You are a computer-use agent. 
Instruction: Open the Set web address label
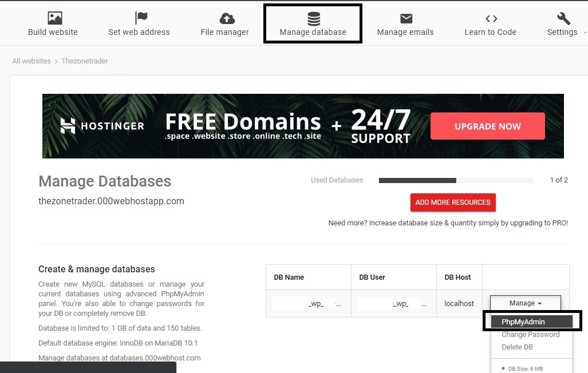pyautogui.click(x=139, y=32)
